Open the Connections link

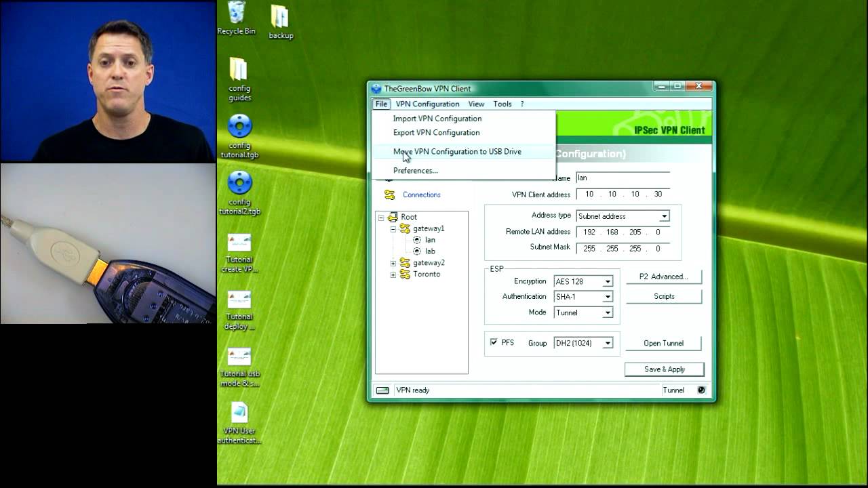pos(422,195)
